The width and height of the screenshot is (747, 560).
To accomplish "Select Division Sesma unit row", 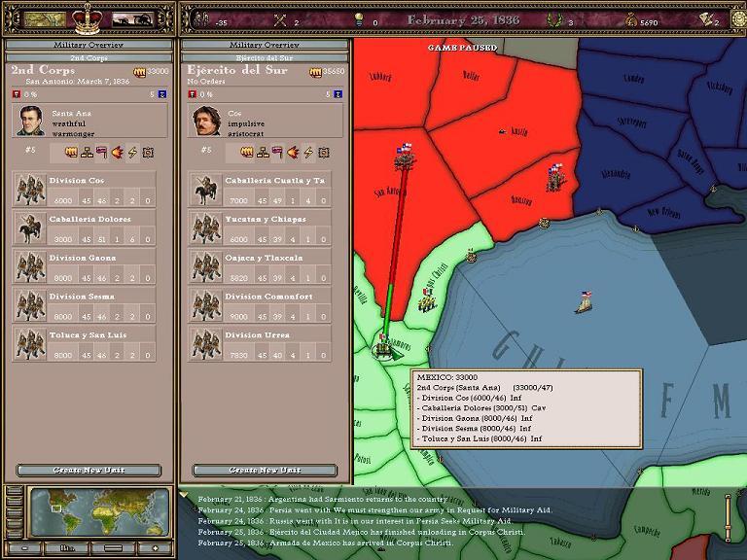I will pos(84,304).
